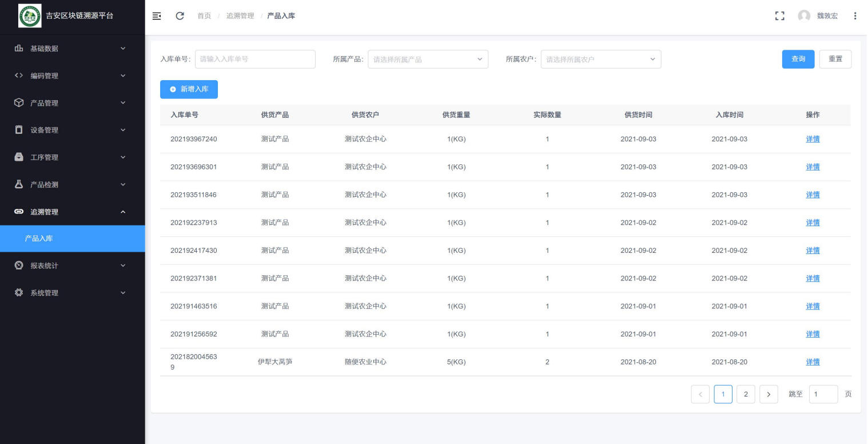This screenshot has height=444, width=868.
Task: Open 详情 for order 202193967240
Action: tap(812, 139)
